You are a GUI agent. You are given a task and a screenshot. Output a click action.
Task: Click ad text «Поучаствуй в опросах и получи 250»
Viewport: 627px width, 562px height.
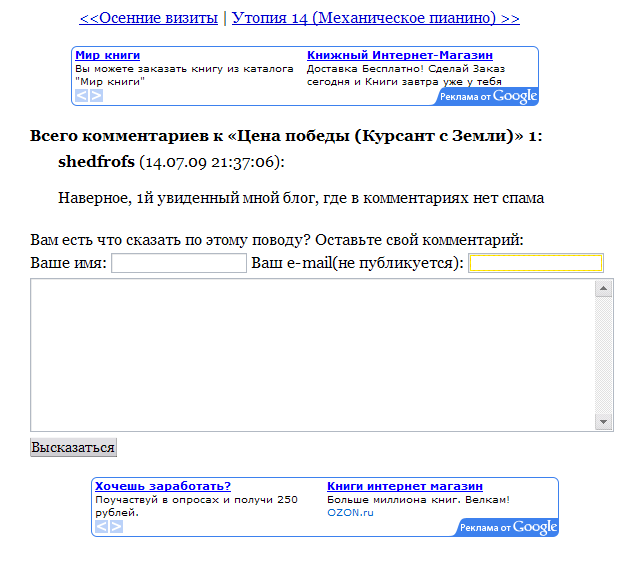pos(196,500)
